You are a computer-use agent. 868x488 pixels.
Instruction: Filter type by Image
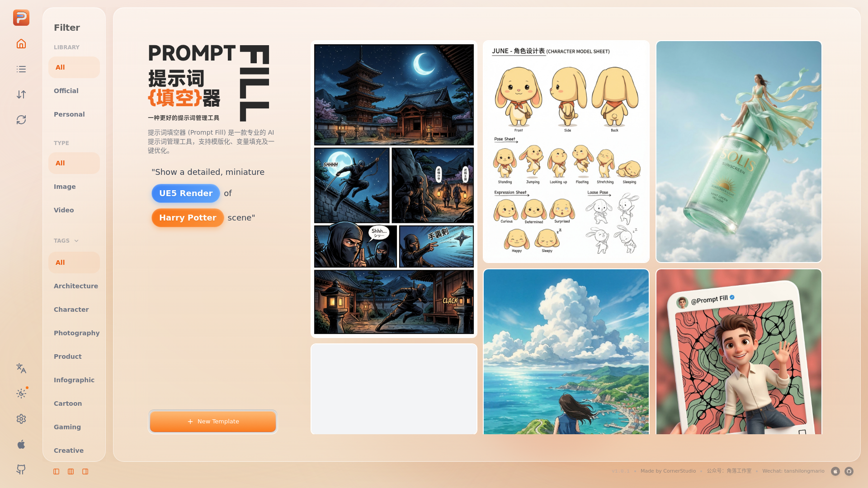click(74, 187)
